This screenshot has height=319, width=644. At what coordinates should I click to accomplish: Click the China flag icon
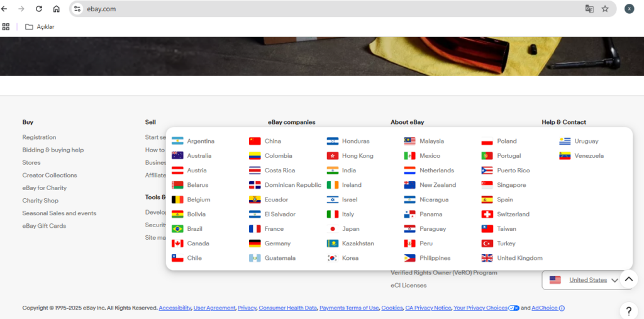255,141
